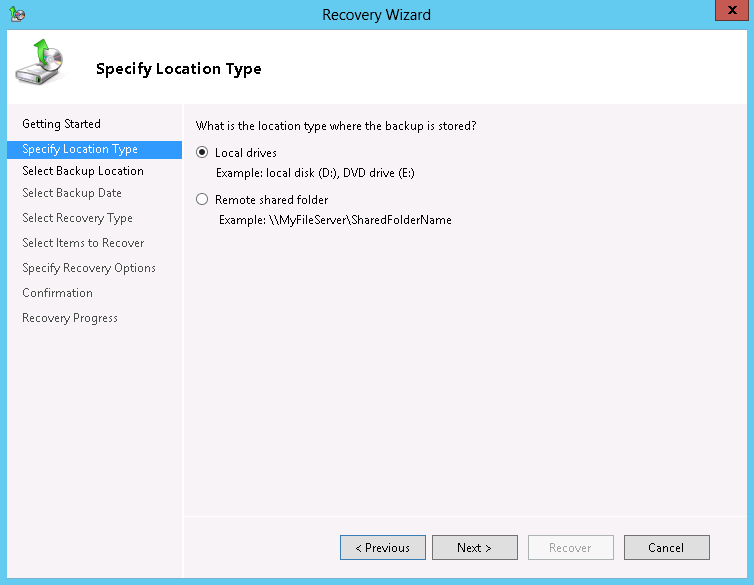Click the Confirmation step in sidebar
The image size is (754, 585).
coord(57,293)
